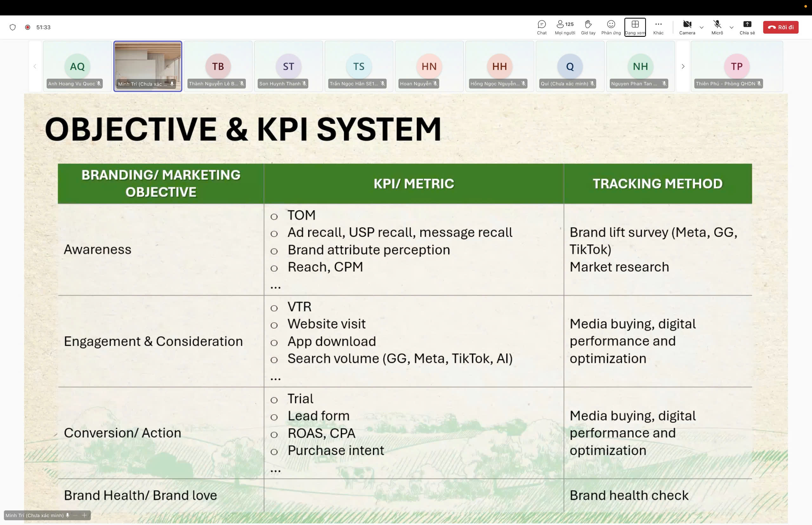Unmute the Micrô microphone

point(717,27)
